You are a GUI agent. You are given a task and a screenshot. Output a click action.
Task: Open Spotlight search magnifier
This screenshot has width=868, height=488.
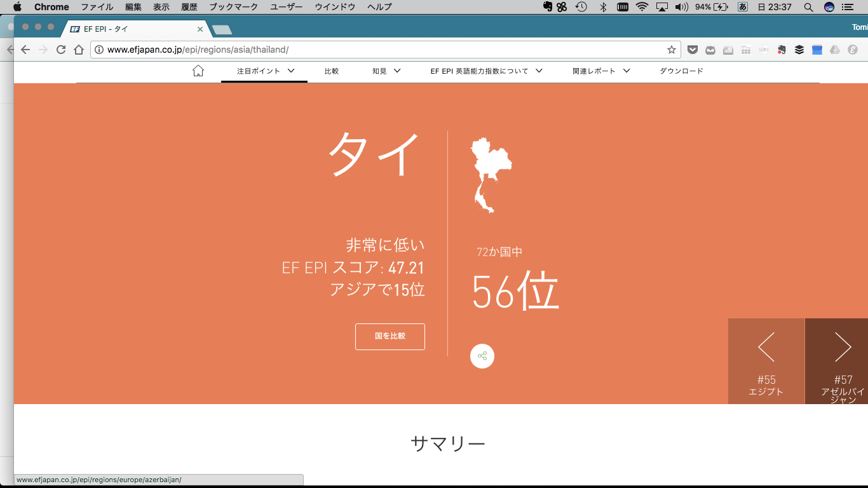(x=808, y=7)
